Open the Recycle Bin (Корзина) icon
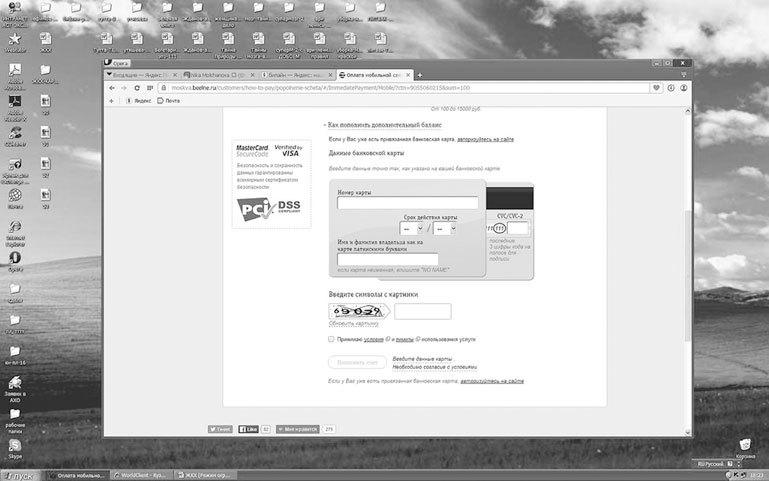Viewport: 769px width, 481px height. [744, 444]
